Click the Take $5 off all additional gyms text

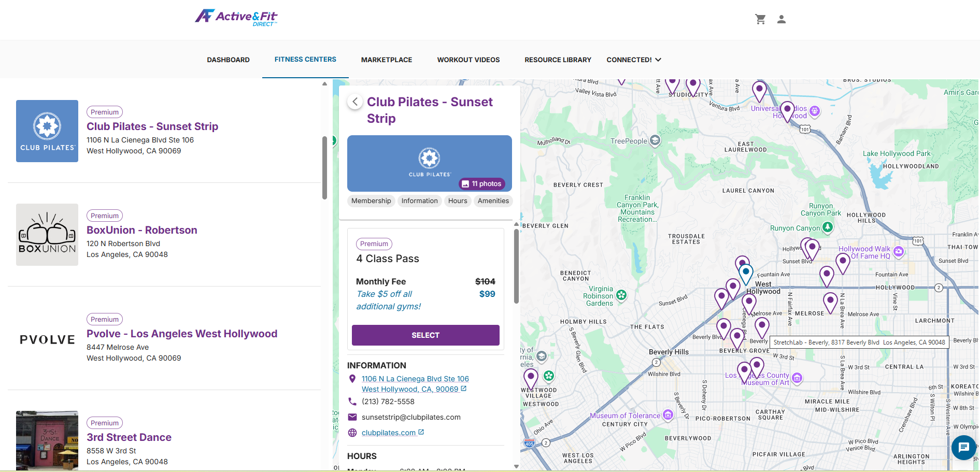(389, 300)
